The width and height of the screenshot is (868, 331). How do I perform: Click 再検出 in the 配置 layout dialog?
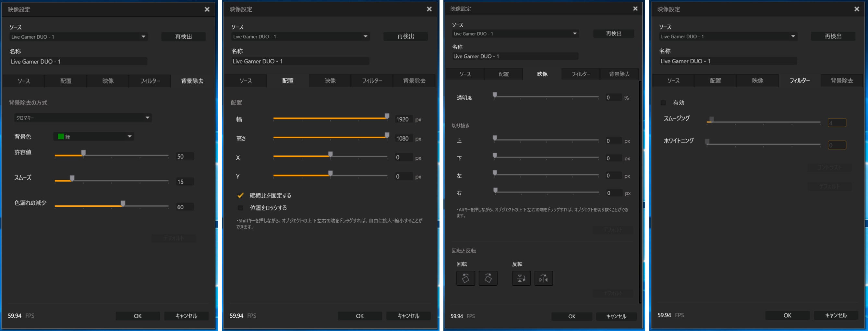click(x=405, y=36)
